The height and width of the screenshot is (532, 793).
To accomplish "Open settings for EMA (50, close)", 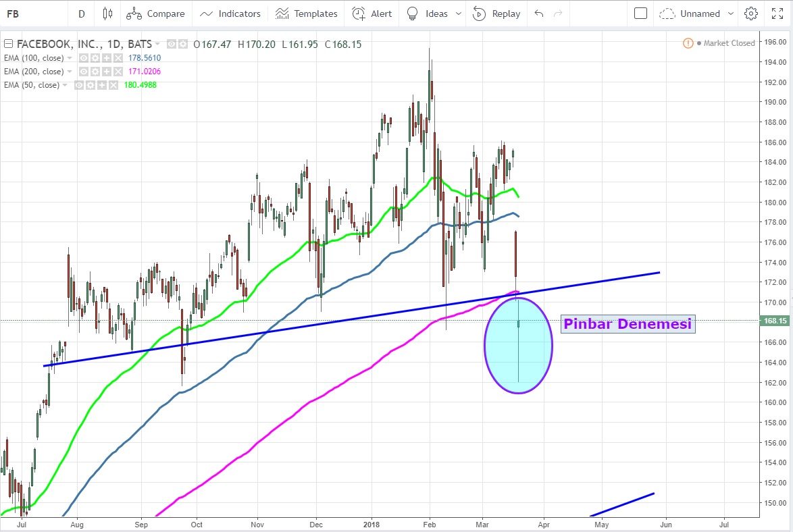I will click(91, 85).
